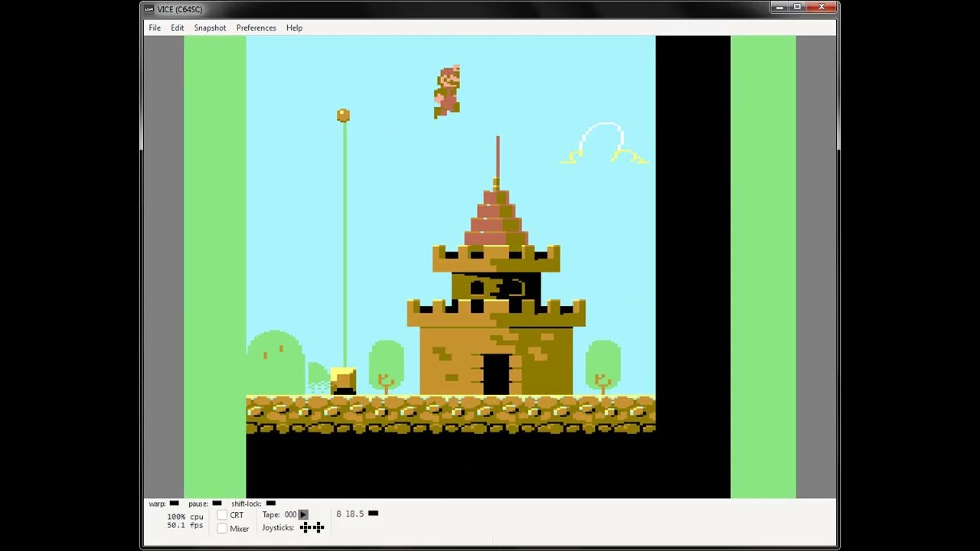Screen dimensions: 980x551
Task: Click the shift-lock indicator LED
Action: click(x=270, y=504)
